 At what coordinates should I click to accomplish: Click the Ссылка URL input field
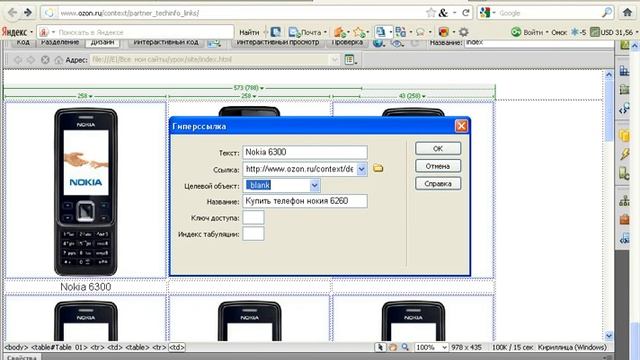pos(300,169)
